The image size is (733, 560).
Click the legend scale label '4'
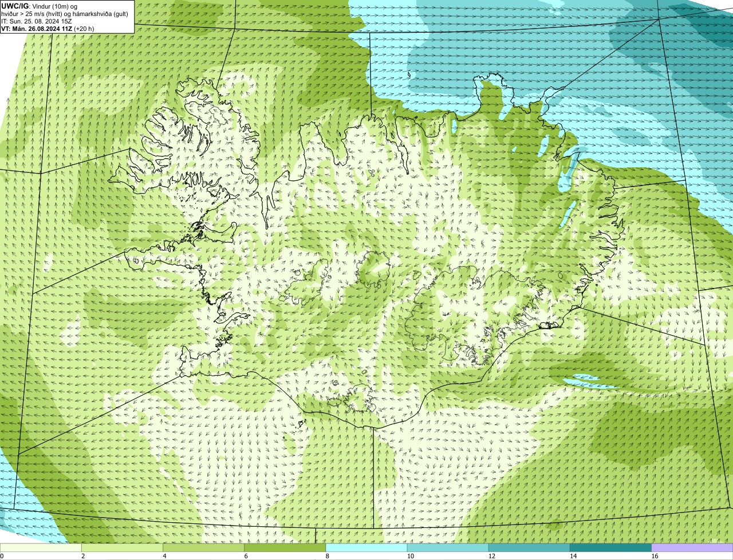(164, 556)
